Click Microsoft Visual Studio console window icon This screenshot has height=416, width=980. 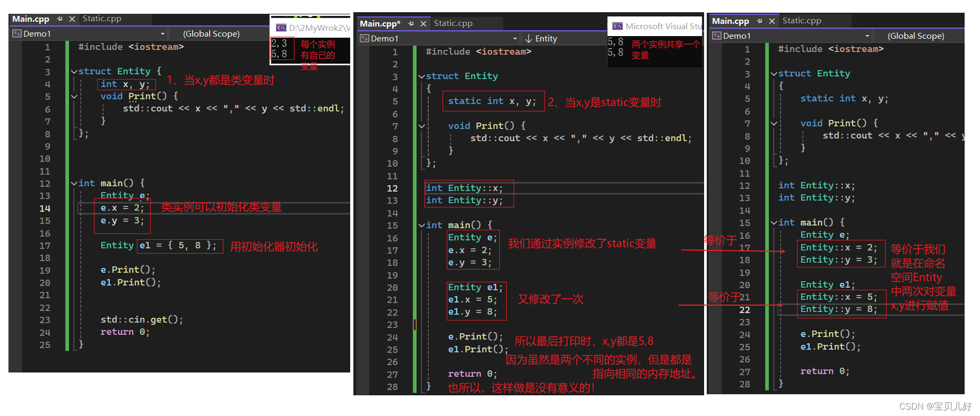618,26
